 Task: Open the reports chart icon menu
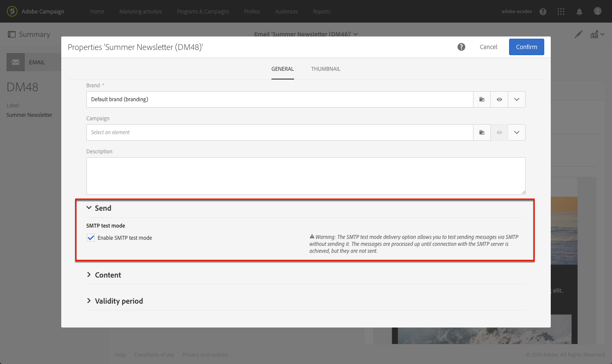tap(597, 34)
